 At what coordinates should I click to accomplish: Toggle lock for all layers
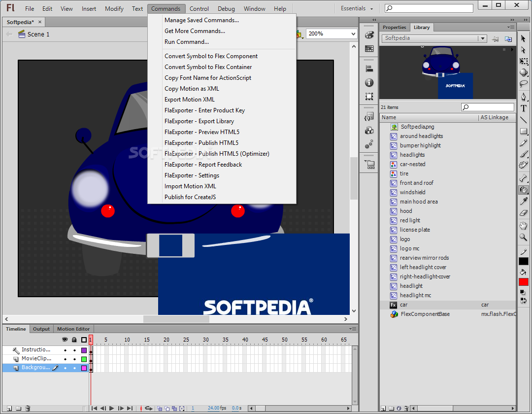pos(74,340)
